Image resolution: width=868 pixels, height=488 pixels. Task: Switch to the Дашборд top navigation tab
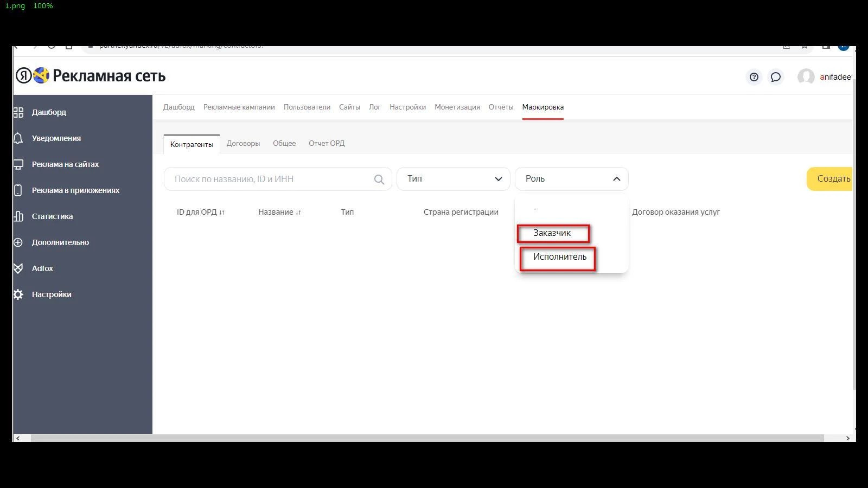[x=179, y=107]
